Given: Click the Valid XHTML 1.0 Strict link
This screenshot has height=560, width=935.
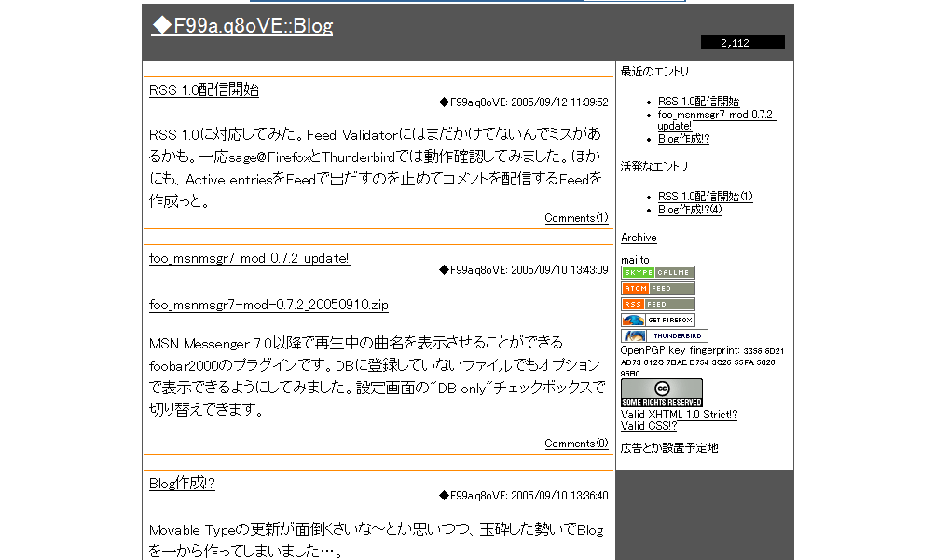Looking at the screenshot, I should click(x=678, y=415).
